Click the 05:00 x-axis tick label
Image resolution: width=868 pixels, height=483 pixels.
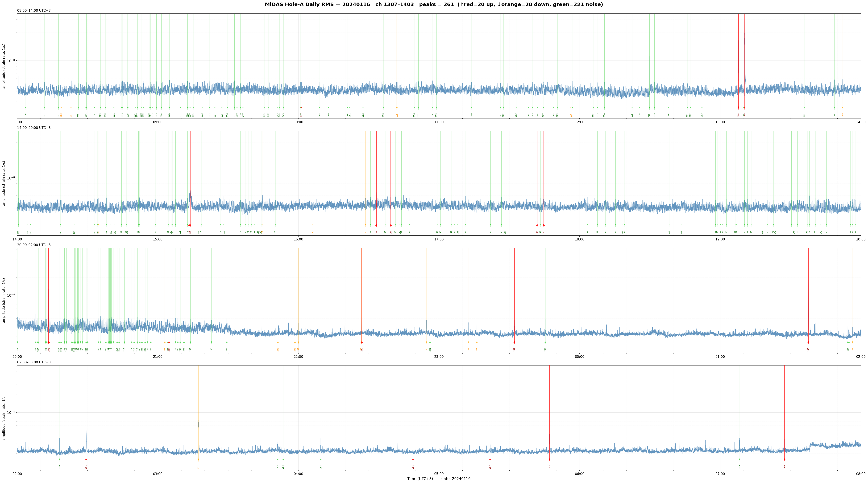pos(439,474)
